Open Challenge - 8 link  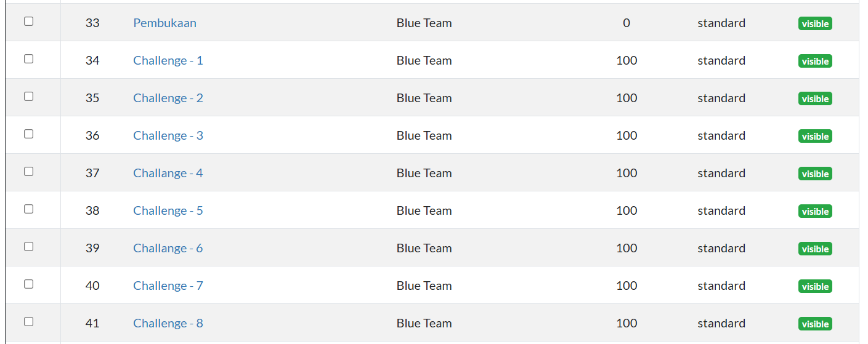coord(168,324)
